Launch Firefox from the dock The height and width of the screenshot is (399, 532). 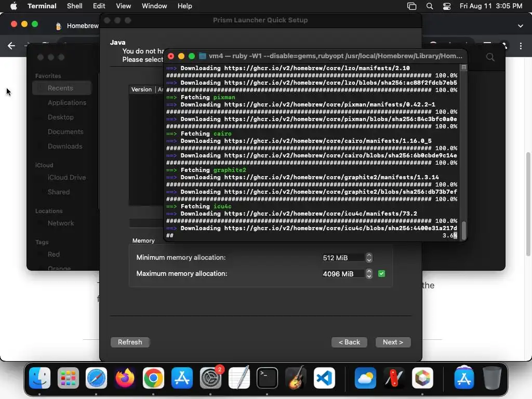[125, 378]
